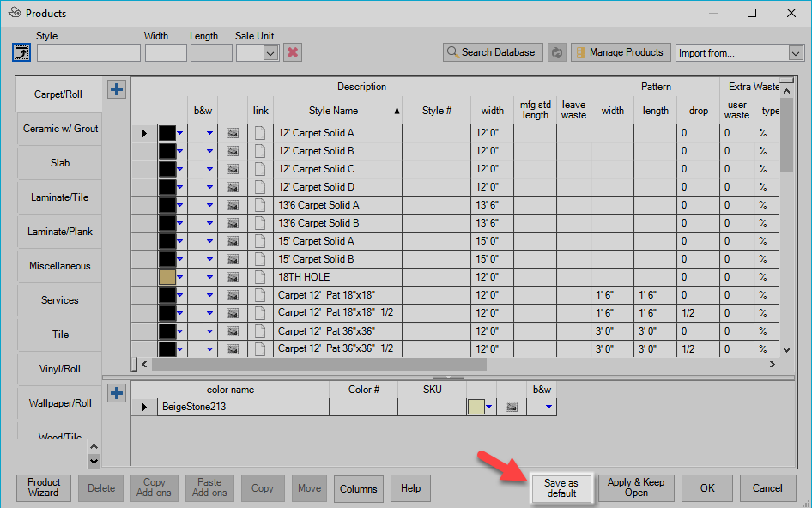Add a new color with the lower plus icon

pos(117,393)
